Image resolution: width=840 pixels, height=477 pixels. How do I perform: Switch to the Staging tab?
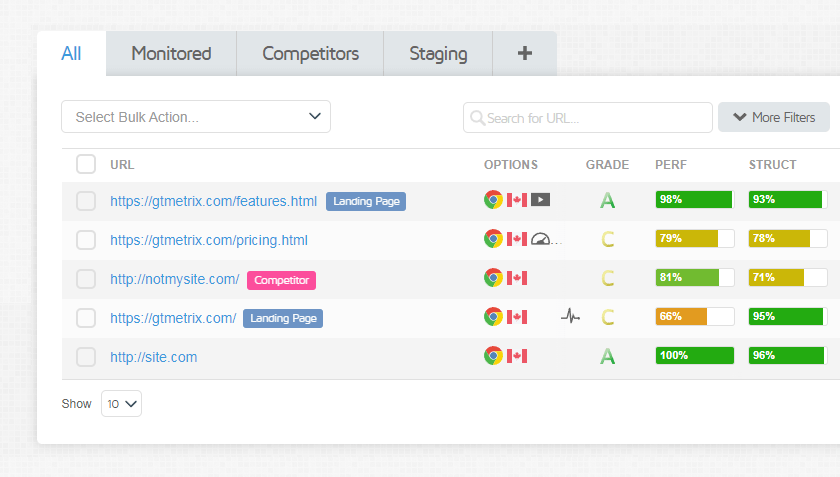(438, 54)
